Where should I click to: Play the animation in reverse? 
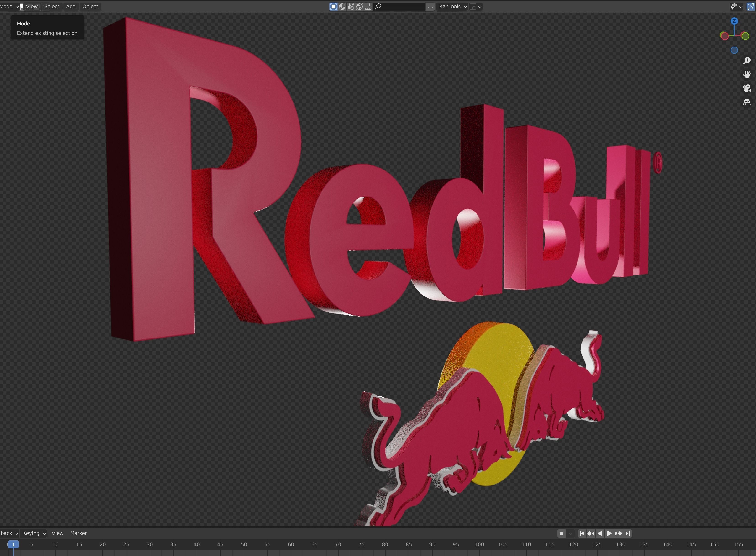pos(600,533)
